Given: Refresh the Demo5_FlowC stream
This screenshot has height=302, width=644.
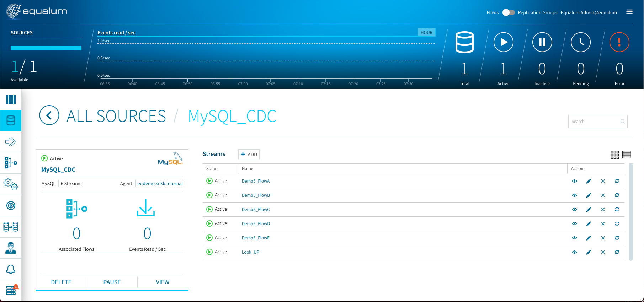Looking at the screenshot, I should pyautogui.click(x=617, y=210).
